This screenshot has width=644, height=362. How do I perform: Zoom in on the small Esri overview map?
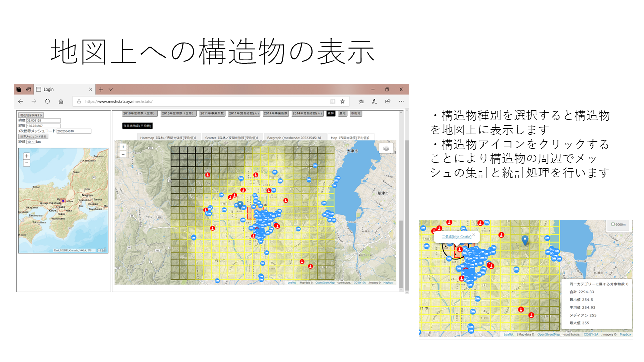pyautogui.click(x=27, y=156)
